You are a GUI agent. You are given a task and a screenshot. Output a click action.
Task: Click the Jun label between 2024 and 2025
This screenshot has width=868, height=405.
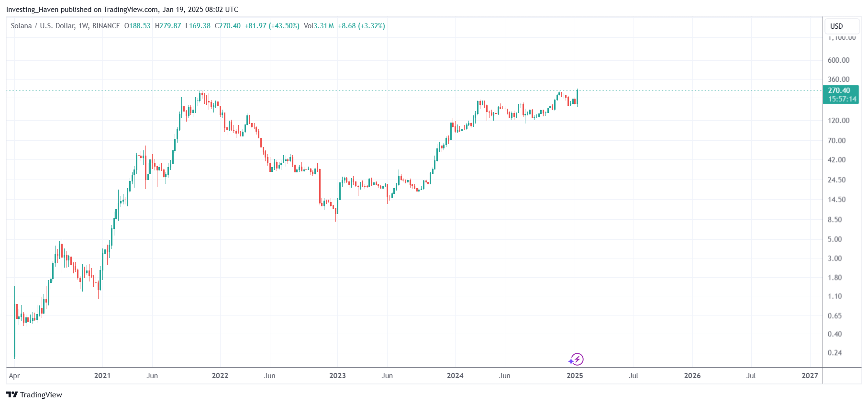[x=505, y=376]
